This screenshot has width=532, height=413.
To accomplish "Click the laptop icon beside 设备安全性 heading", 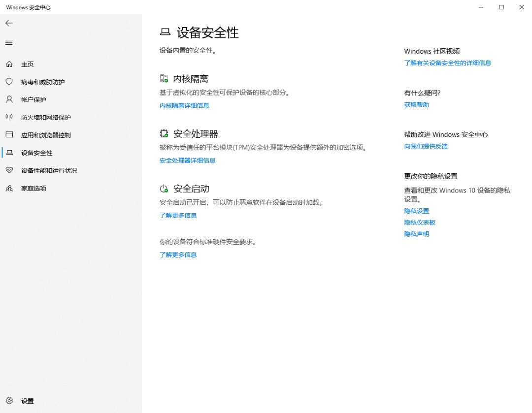I will 165,32.
